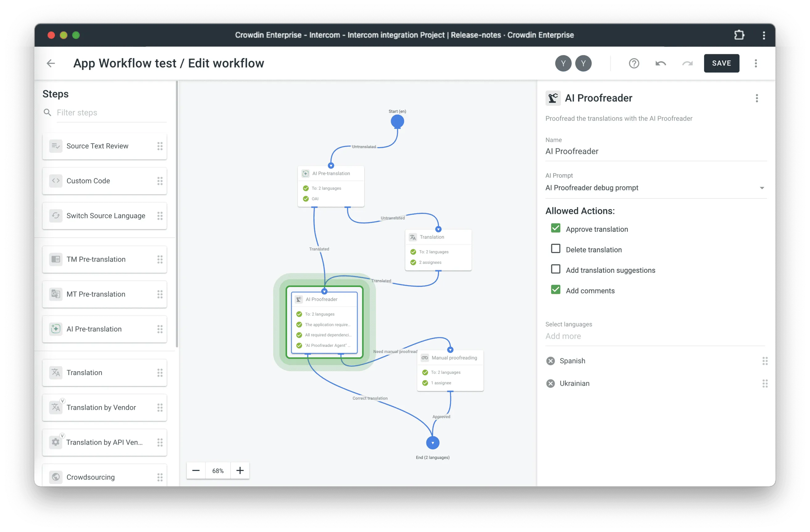Open the browser extensions puzzle icon

[739, 35]
